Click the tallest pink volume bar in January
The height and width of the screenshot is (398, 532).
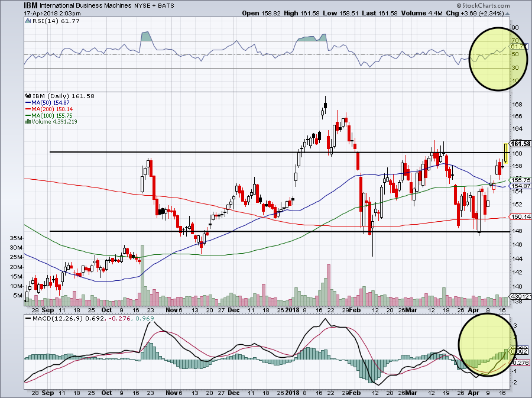pos(328,285)
